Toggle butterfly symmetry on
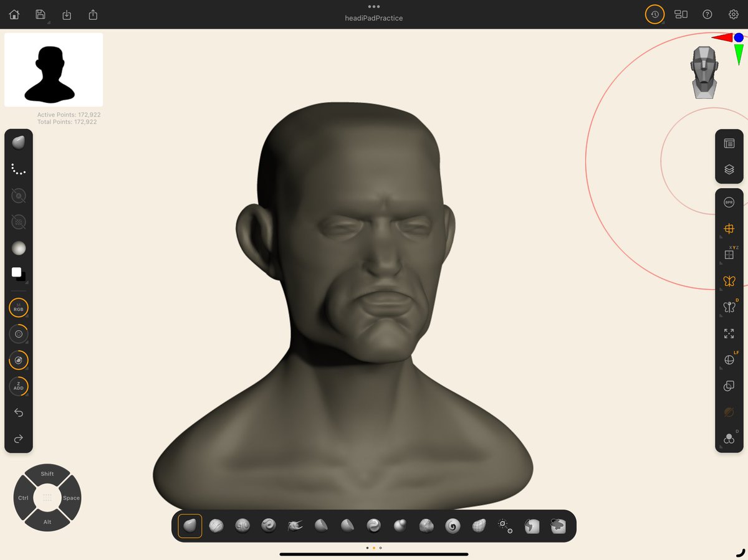Image resolution: width=748 pixels, height=560 pixels. tap(729, 282)
